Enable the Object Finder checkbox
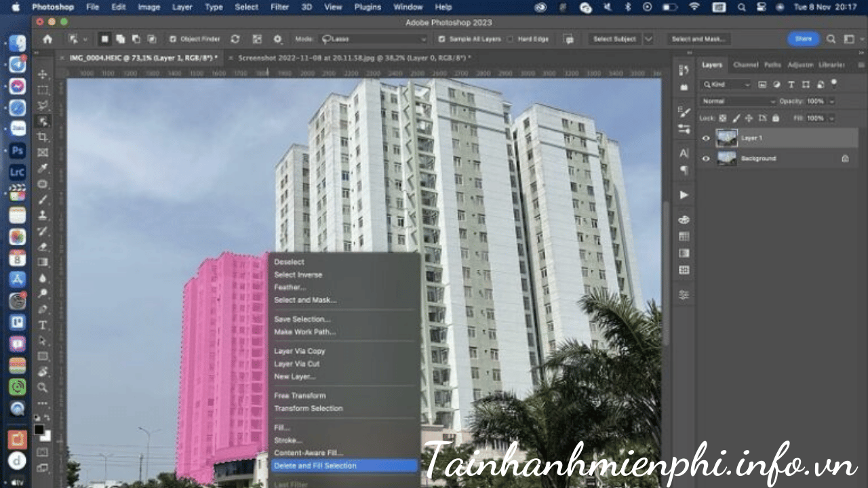The width and height of the screenshot is (868, 488). (x=173, y=39)
